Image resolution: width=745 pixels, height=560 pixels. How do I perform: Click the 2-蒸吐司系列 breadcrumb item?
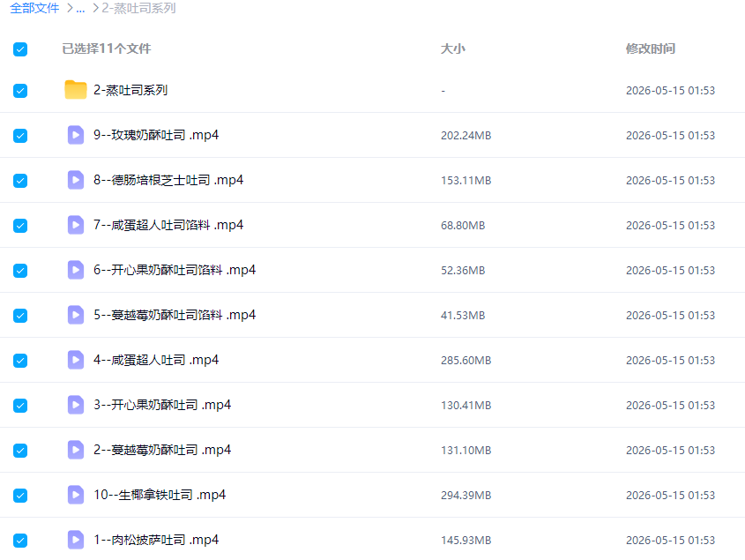click(138, 8)
